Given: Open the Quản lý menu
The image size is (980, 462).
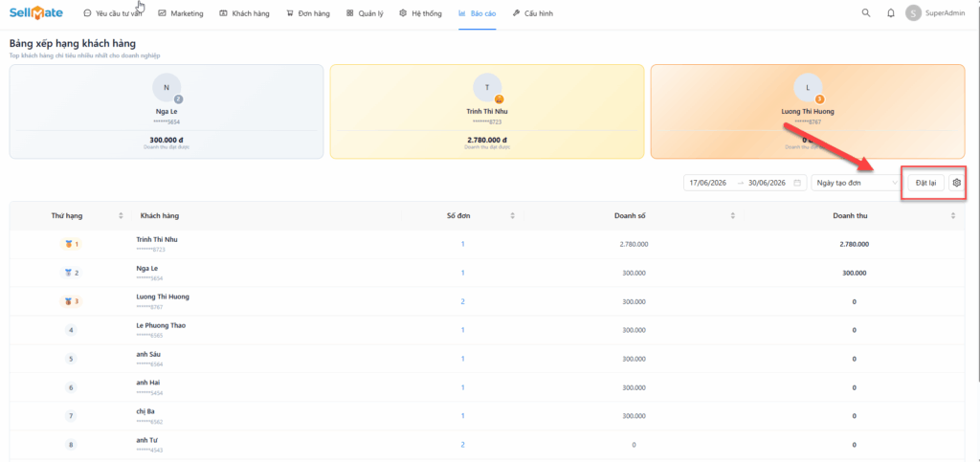Looking at the screenshot, I should click(x=365, y=13).
